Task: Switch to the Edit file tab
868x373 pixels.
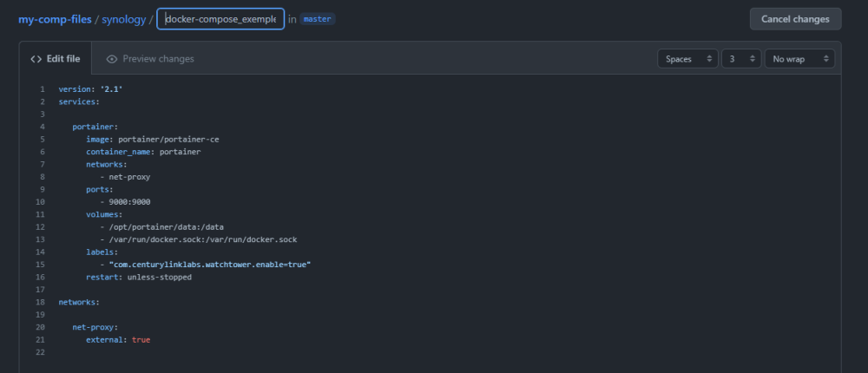Action: pyautogui.click(x=56, y=59)
